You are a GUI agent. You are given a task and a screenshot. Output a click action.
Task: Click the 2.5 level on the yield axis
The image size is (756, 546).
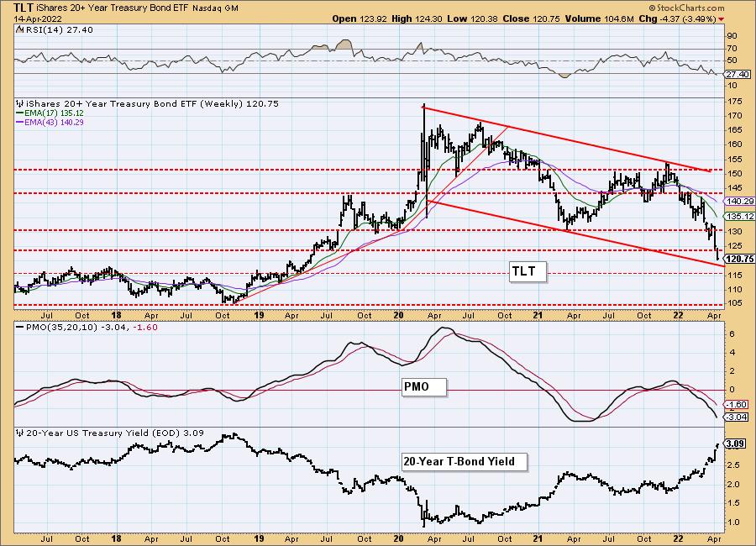tap(734, 465)
